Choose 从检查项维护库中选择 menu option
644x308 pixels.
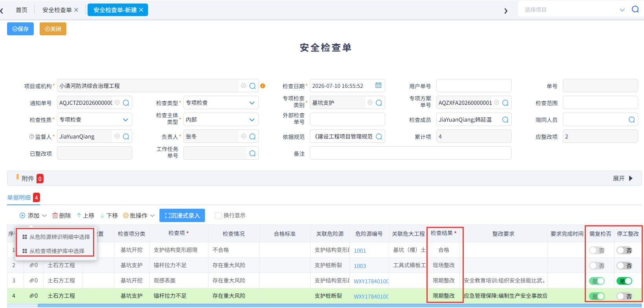tap(53, 251)
